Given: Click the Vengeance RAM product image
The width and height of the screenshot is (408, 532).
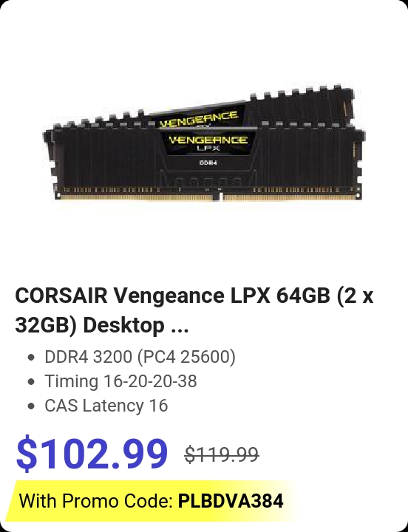Looking at the screenshot, I should coord(204,143).
